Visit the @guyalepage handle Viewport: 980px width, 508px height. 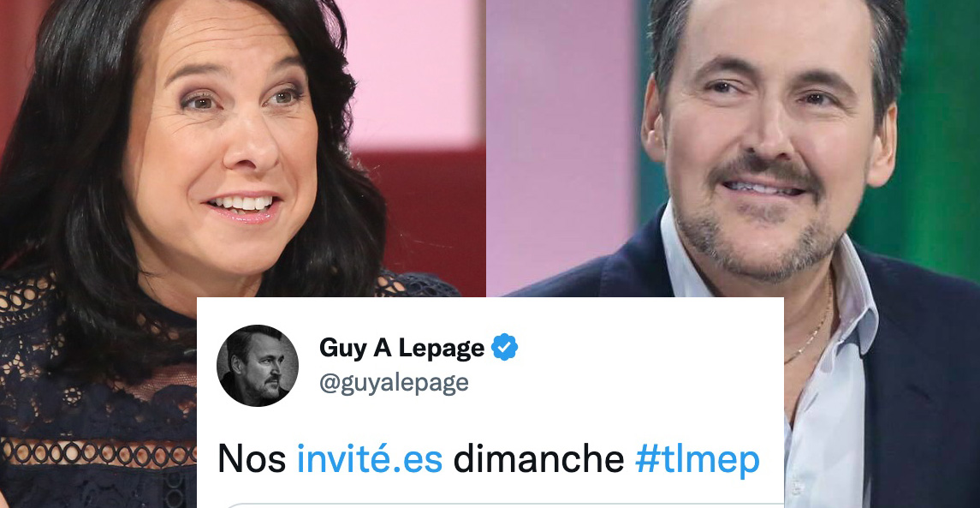(x=394, y=383)
